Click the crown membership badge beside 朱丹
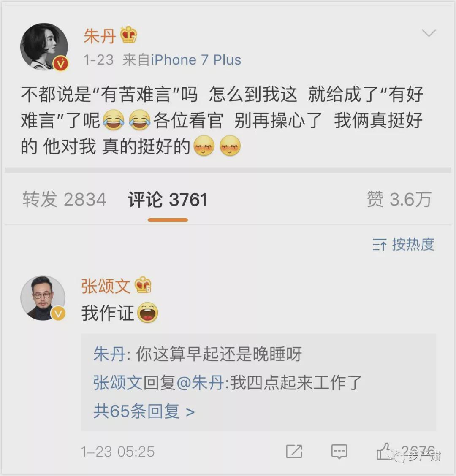456x476 pixels. click(128, 35)
